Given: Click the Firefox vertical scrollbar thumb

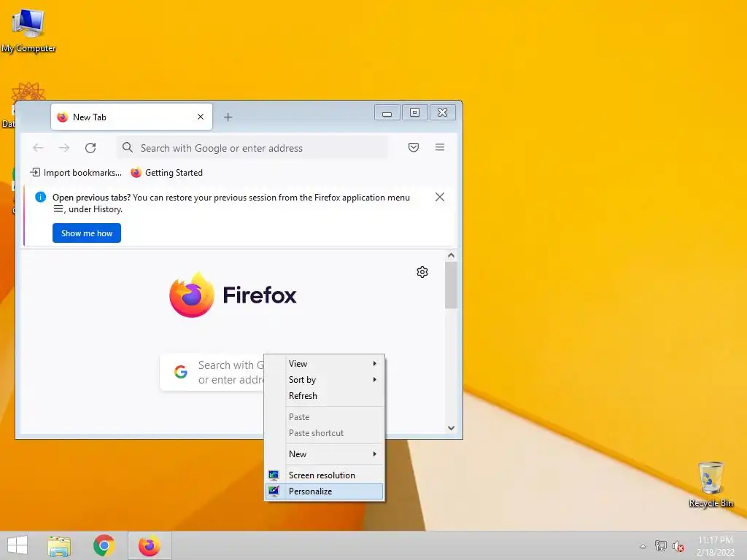Looking at the screenshot, I should (451, 285).
